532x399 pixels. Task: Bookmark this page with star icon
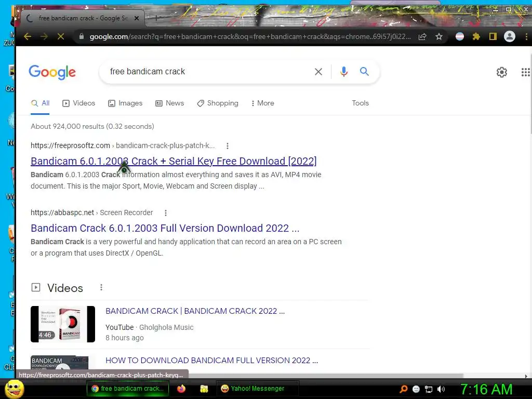[439, 37]
